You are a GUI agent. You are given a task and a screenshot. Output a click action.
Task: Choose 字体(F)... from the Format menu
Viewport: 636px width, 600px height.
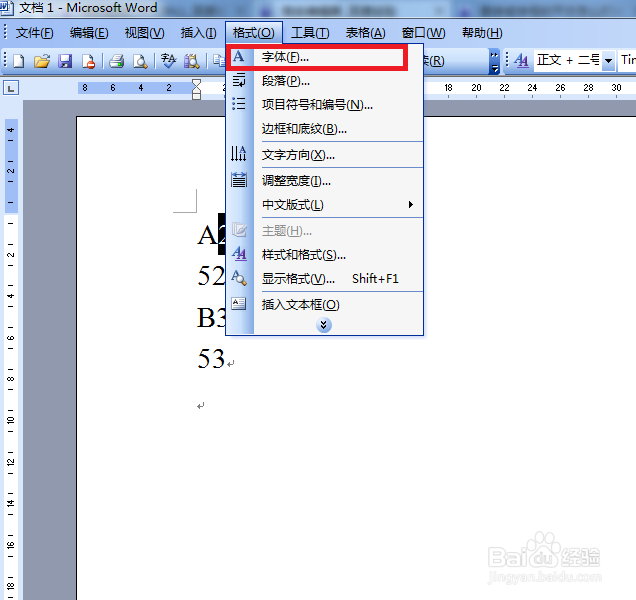click(324, 57)
